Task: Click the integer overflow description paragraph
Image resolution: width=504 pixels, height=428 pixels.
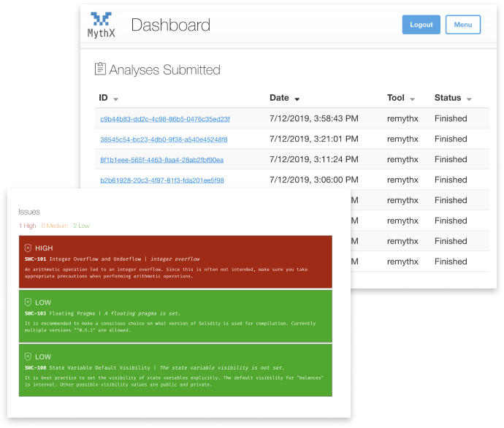Action: tap(167, 273)
